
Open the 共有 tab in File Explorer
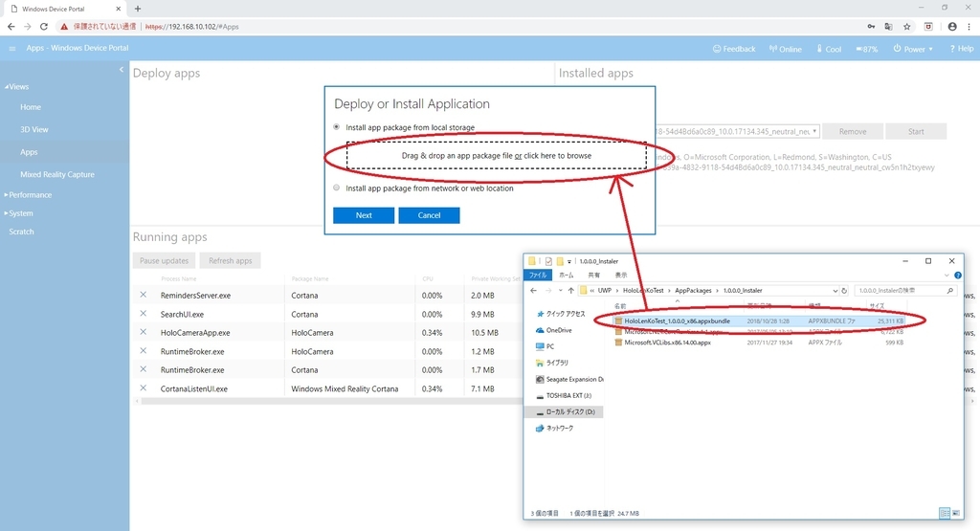(x=593, y=275)
